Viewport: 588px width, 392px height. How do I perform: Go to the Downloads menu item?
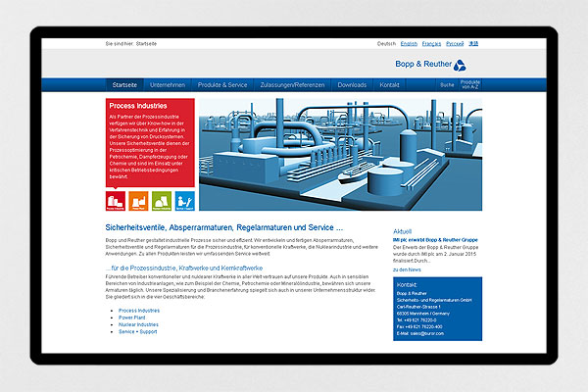[x=352, y=85]
